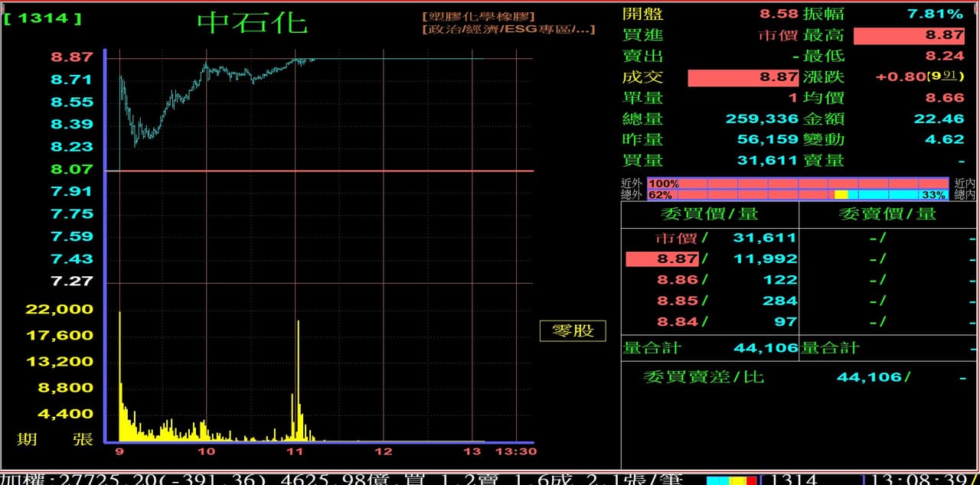Click the 張 unit label below volume axis
This screenshot has height=485, width=980.
pos(83,439)
